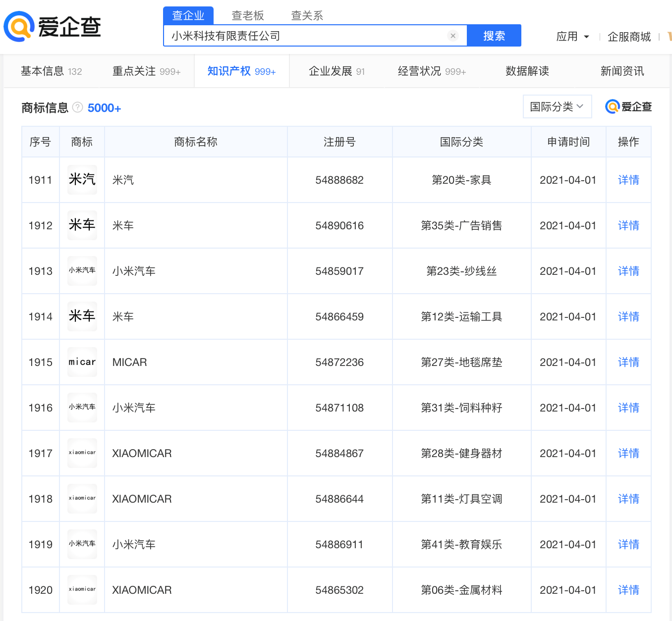Viewport: 672px width, 621px height.
Task: Open the 重点关注 tab
Action: coord(147,71)
